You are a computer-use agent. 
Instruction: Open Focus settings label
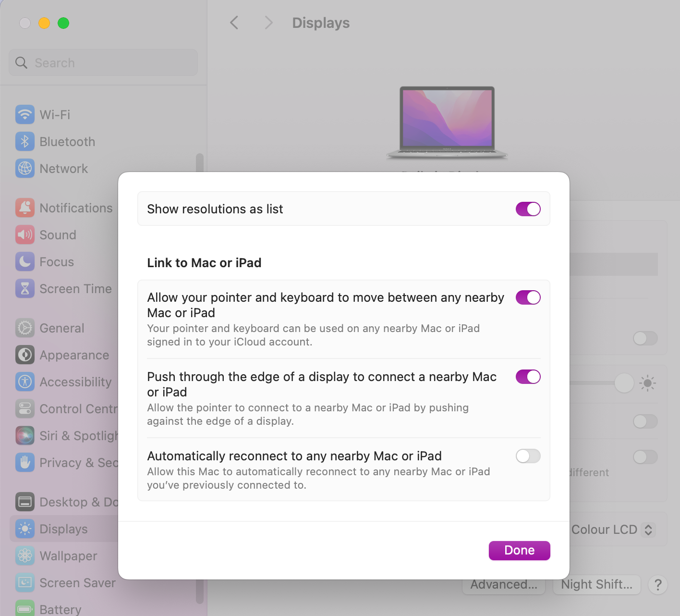tap(57, 262)
